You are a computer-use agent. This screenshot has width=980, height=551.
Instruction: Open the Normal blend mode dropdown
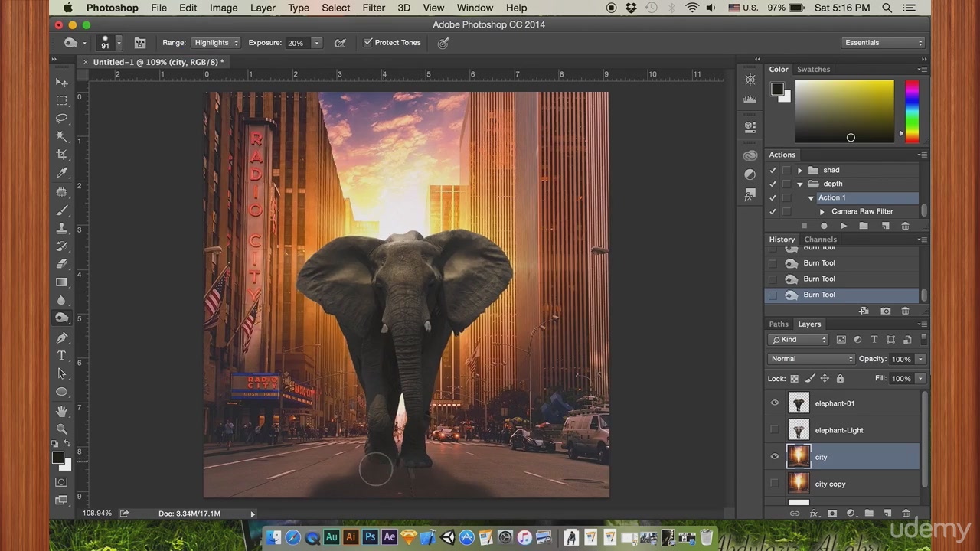tap(812, 359)
